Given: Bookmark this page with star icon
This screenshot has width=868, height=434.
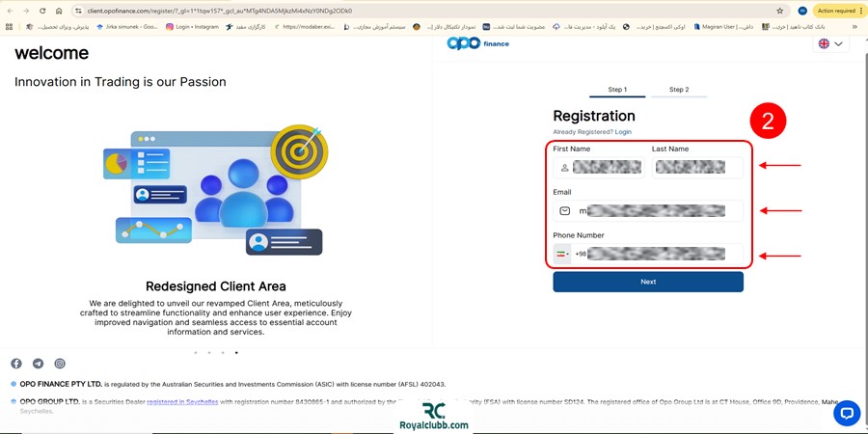Looking at the screenshot, I should (x=779, y=11).
